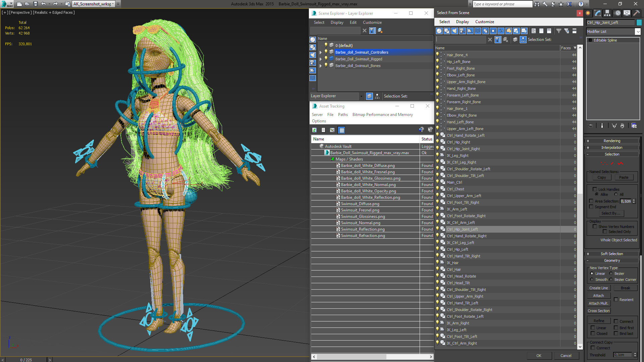The width and height of the screenshot is (644, 362).
Task: Enable Area Selection checkbox
Action: 591,201
